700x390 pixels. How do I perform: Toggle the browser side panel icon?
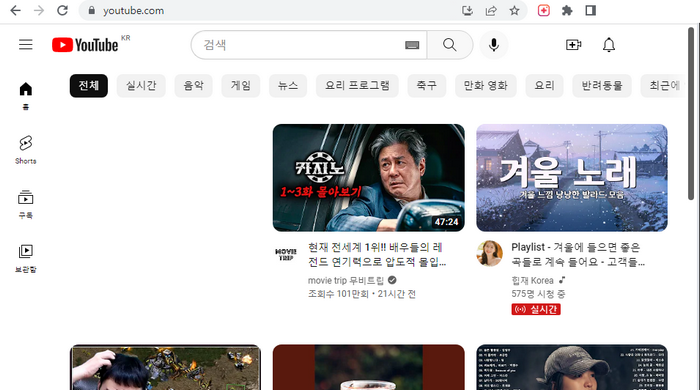(x=591, y=10)
